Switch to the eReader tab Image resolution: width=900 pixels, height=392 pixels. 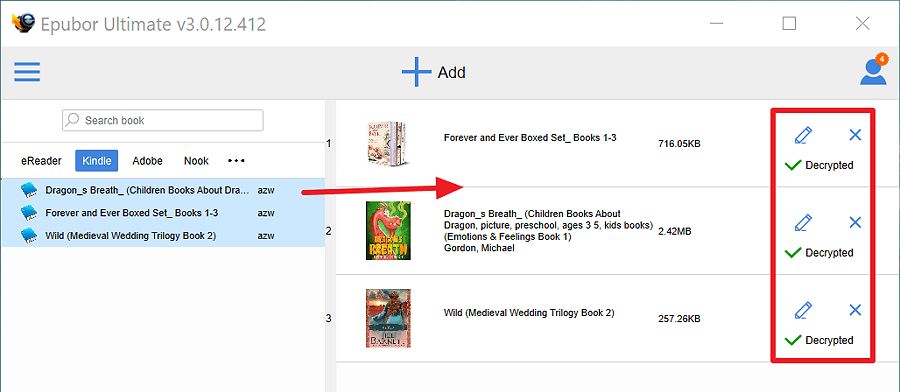[x=41, y=161]
